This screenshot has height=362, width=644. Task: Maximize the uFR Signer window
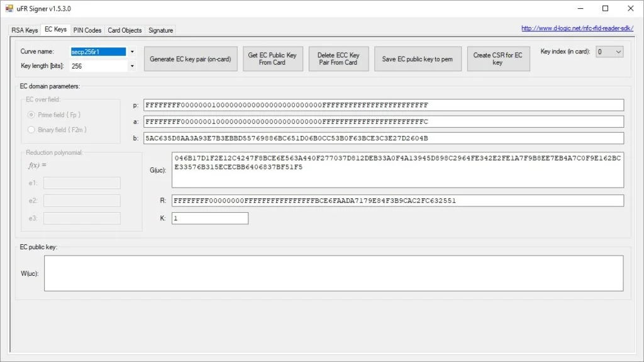pos(606,8)
